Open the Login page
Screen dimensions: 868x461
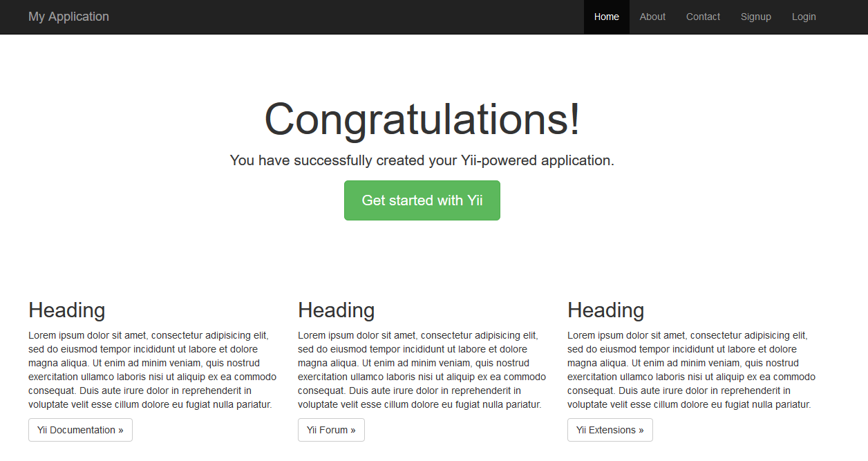(x=804, y=17)
